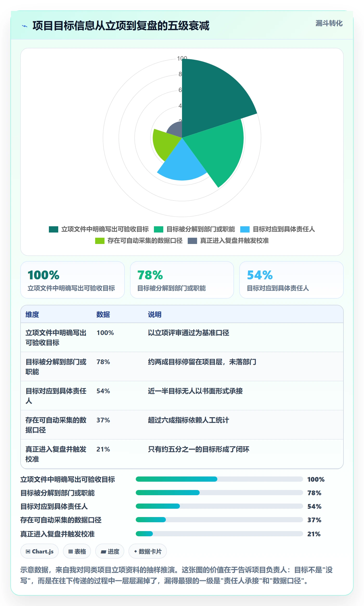
Task: Click table cell 近一半目标无人以书面形式承接
Action: point(195,391)
